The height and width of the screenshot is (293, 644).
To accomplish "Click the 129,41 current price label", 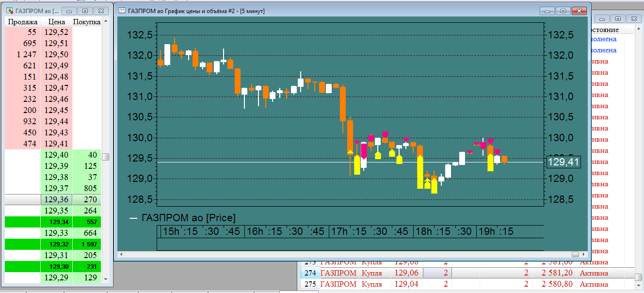I will pyautogui.click(x=563, y=162).
